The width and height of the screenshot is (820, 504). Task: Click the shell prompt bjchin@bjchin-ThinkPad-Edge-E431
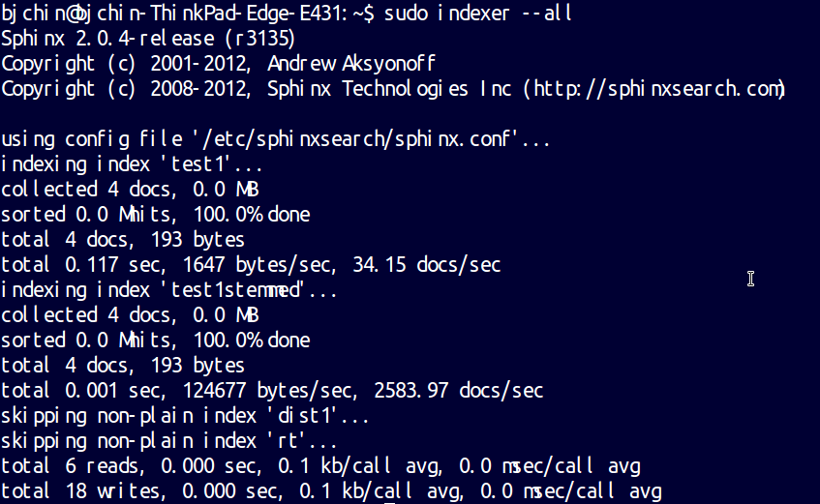pyautogui.click(x=173, y=14)
